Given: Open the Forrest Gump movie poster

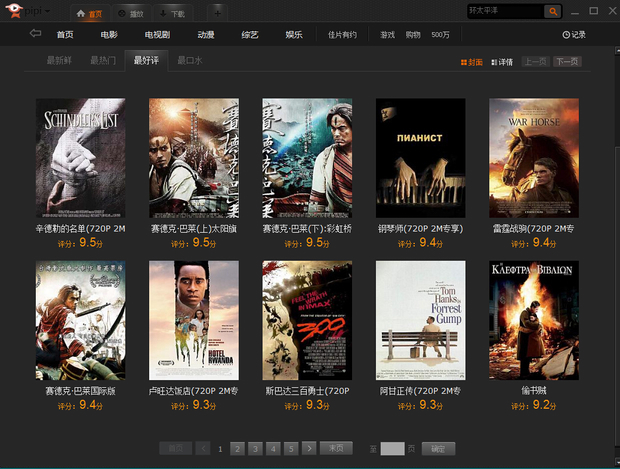Looking at the screenshot, I should 421,320.
